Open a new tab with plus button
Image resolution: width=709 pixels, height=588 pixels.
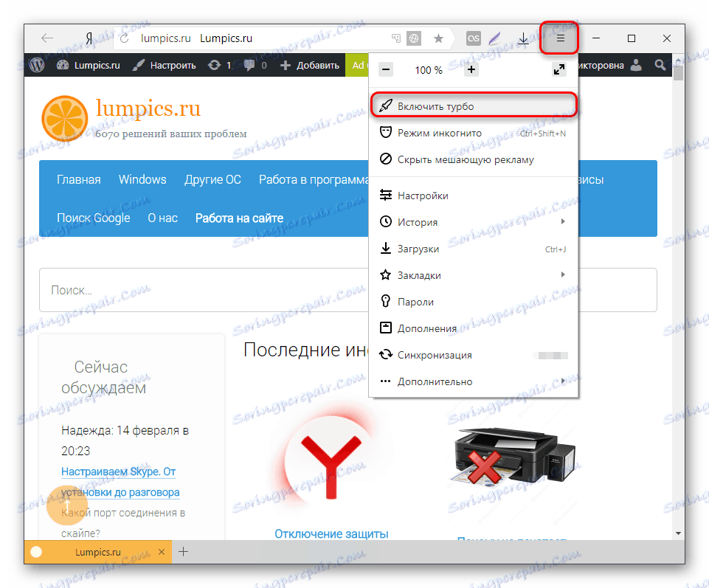[x=183, y=552]
